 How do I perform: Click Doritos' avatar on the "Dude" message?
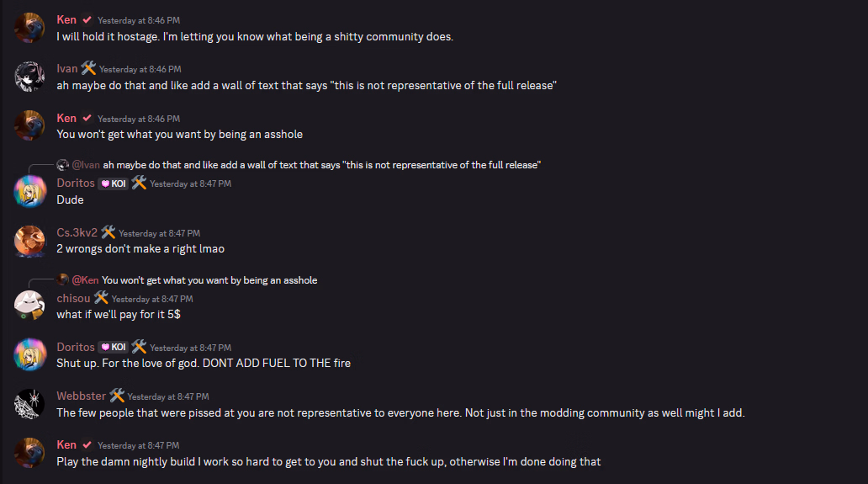[29, 191]
